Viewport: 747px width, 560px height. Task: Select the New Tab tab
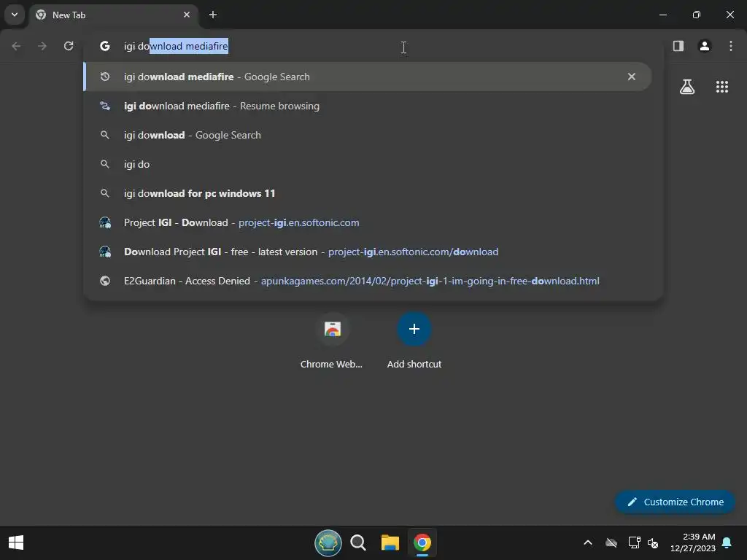113,15
